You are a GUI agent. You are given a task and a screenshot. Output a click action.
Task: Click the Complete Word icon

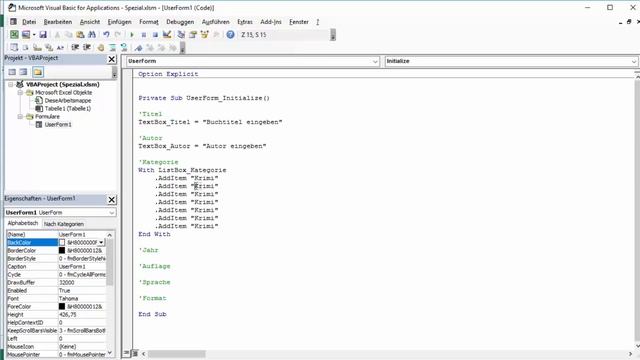(60, 48)
